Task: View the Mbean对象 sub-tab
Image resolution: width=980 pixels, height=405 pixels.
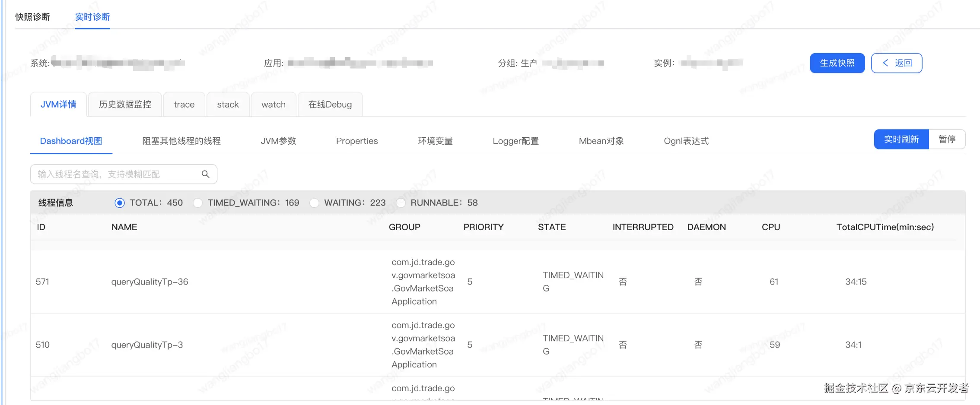Action: pyautogui.click(x=601, y=141)
